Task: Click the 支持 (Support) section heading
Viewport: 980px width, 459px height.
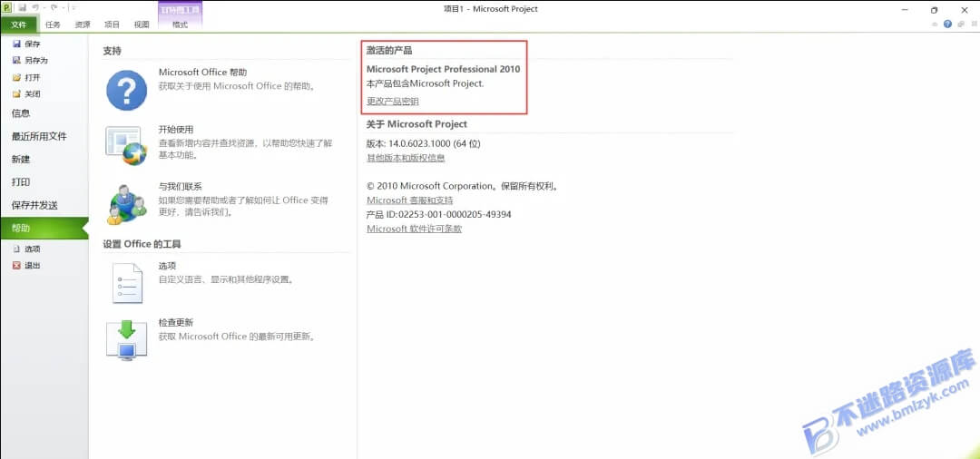Action: (112, 51)
